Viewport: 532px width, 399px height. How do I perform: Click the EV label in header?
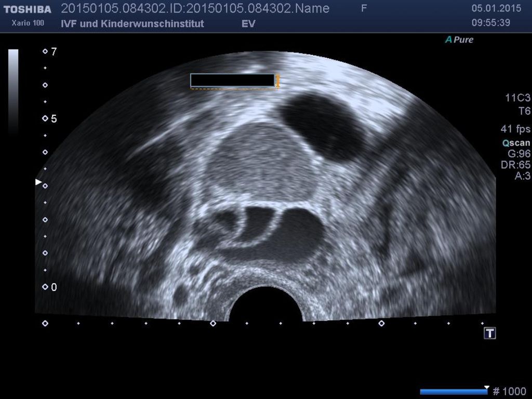[x=248, y=24]
